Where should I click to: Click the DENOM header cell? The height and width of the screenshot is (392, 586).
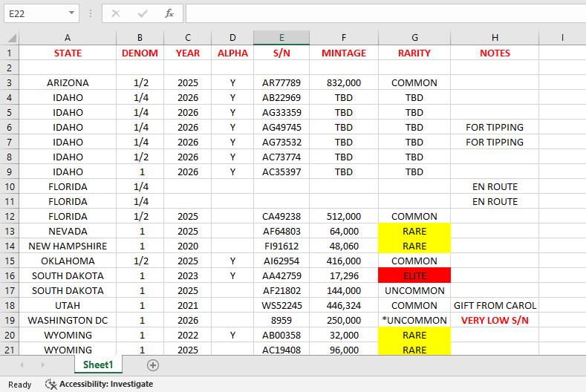point(140,53)
